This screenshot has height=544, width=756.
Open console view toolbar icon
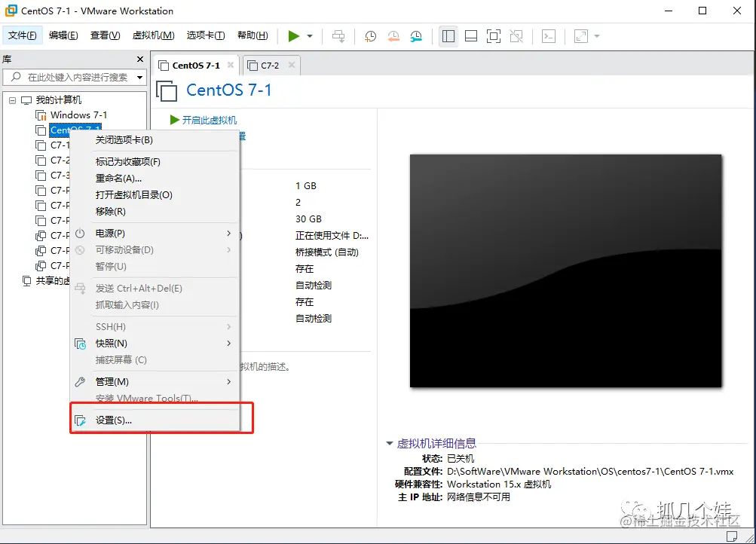pos(549,36)
